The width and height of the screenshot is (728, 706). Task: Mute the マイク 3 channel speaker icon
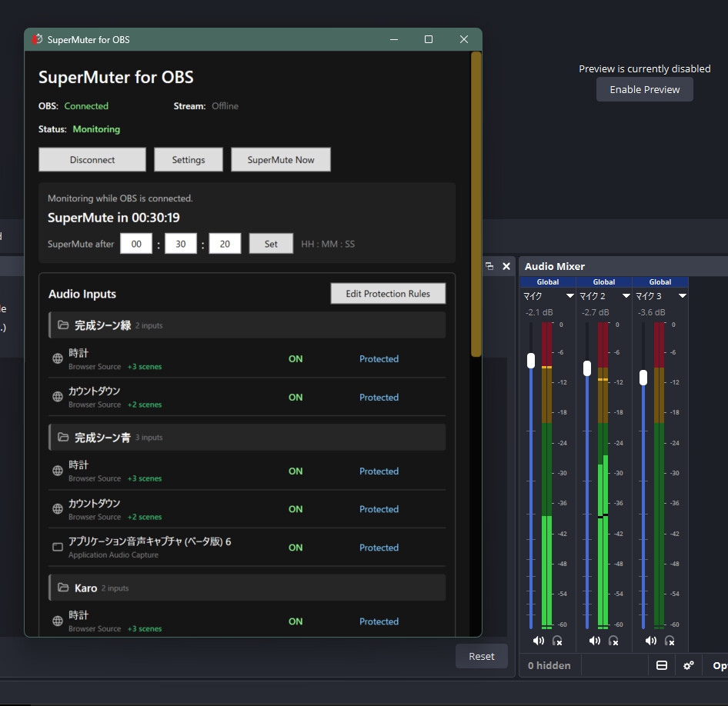[x=650, y=641]
